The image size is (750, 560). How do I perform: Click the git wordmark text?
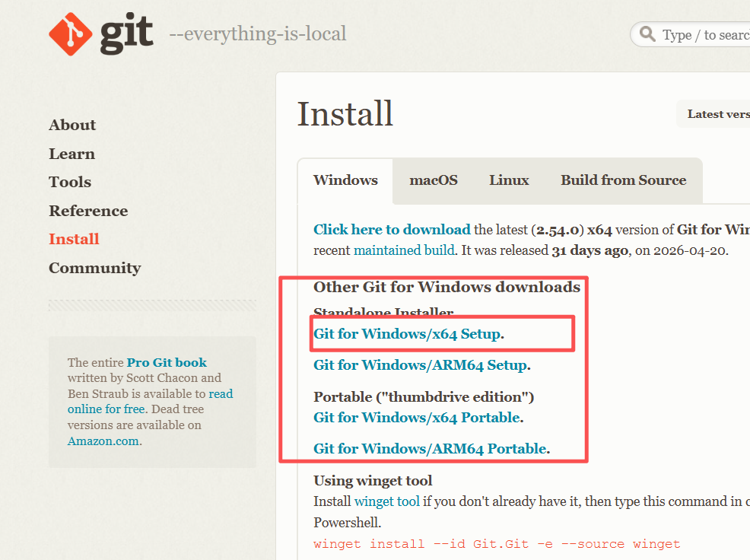click(127, 33)
